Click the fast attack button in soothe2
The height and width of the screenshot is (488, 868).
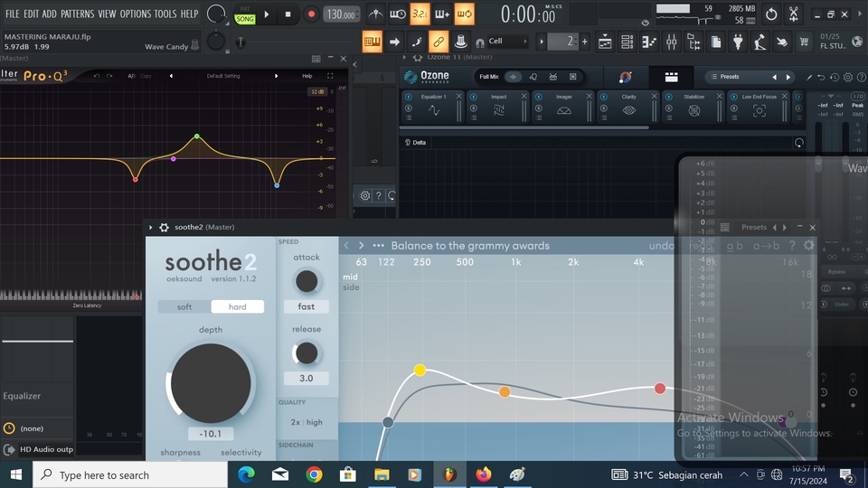[x=307, y=306]
